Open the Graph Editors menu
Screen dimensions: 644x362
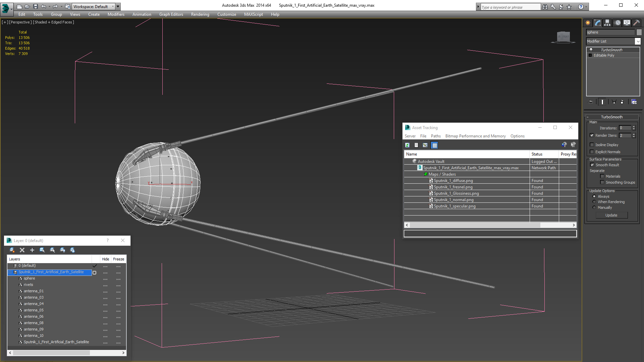[171, 14]
